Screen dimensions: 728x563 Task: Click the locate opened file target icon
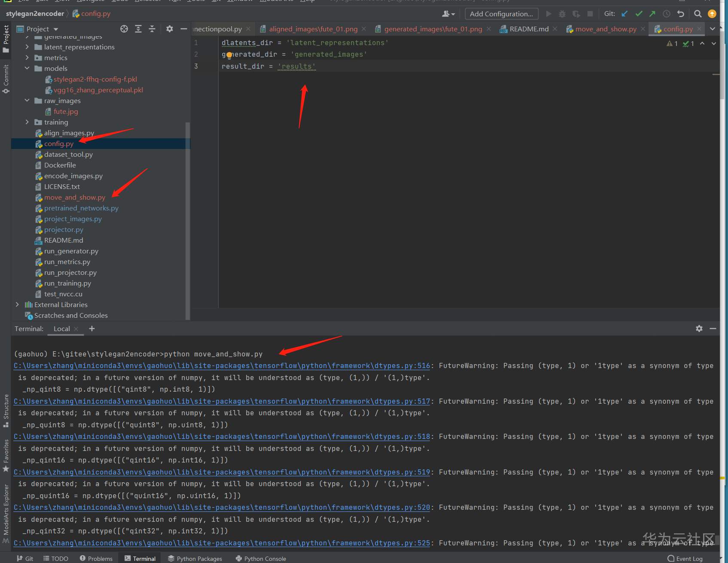[124, 29]
